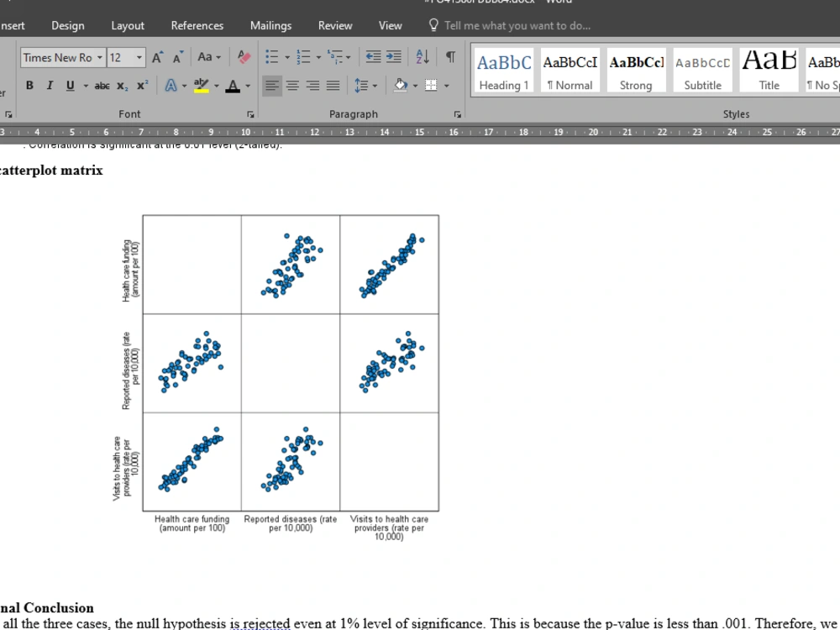840x630 pixels.
Task: Align text right
Action: tap(312, 85)
